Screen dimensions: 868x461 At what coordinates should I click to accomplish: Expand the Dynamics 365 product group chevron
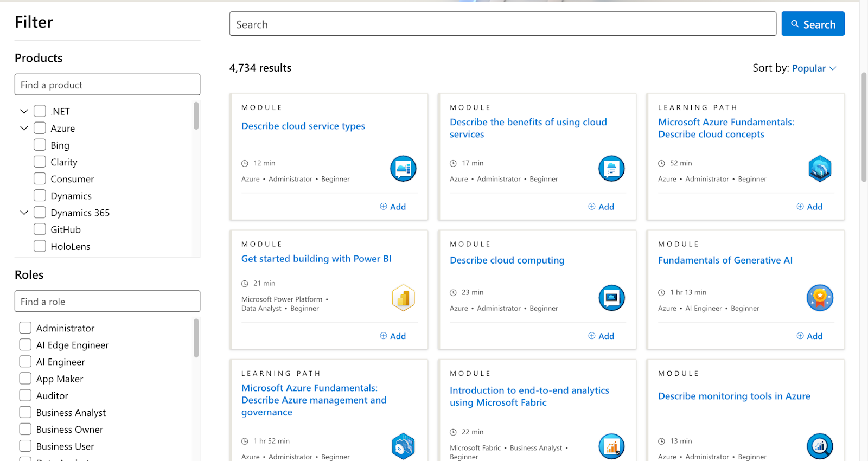pos(24,213)
